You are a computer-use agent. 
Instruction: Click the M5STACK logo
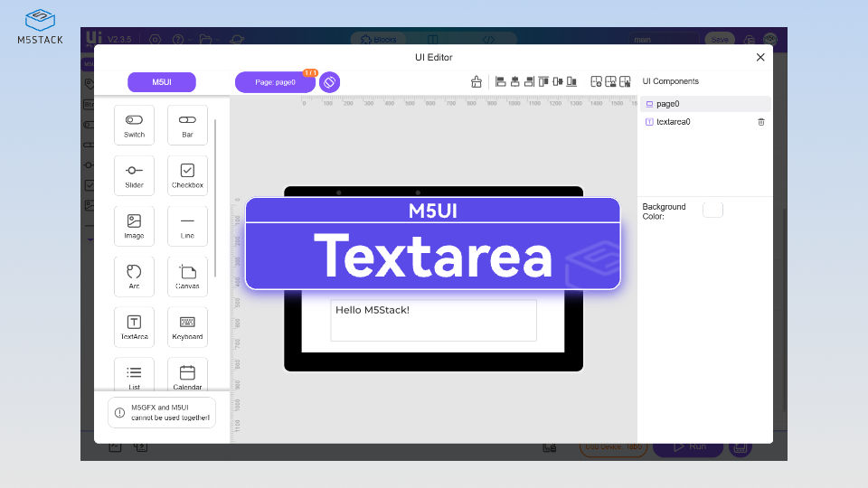40,26
